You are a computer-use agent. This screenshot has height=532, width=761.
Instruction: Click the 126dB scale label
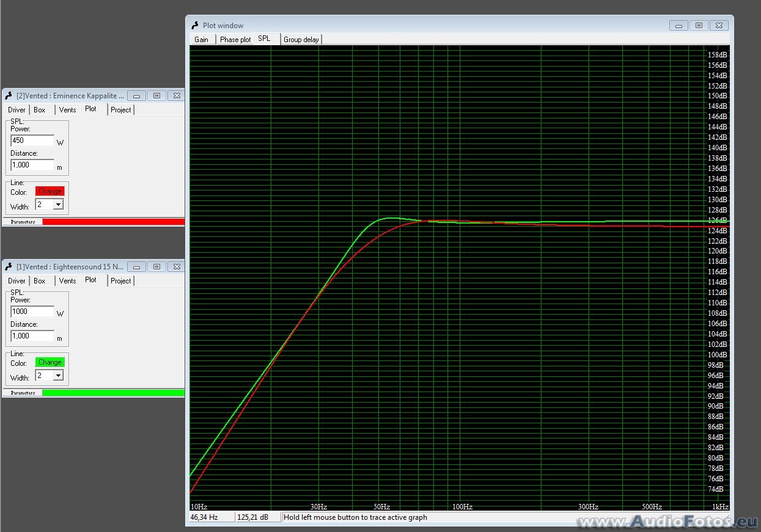tap(718, 220)
